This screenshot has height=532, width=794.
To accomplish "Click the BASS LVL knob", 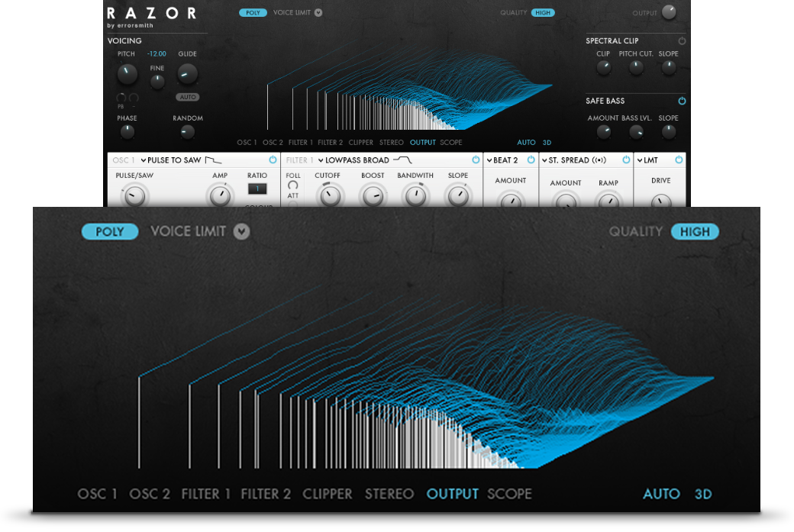I will click(x=636, y=131).
